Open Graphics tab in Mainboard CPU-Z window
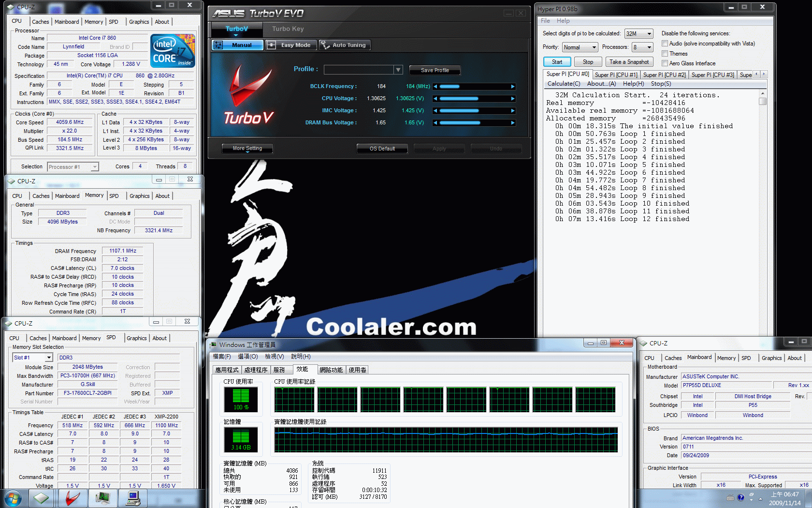 (771, 358)
